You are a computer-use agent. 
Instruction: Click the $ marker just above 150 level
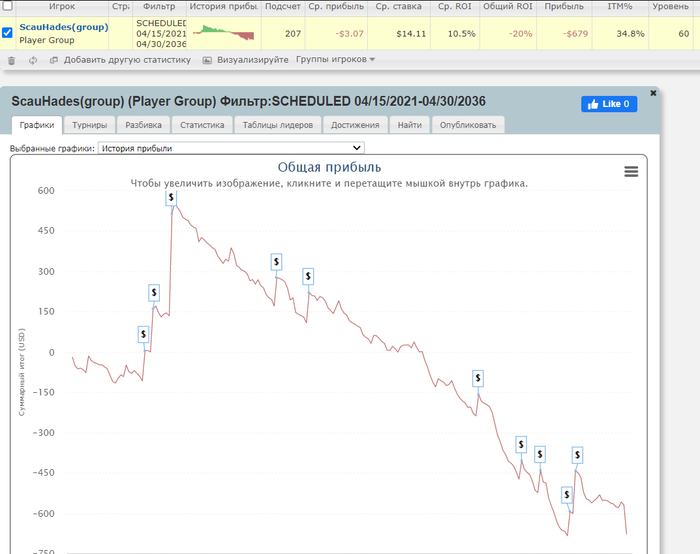(x=154, y=292)
